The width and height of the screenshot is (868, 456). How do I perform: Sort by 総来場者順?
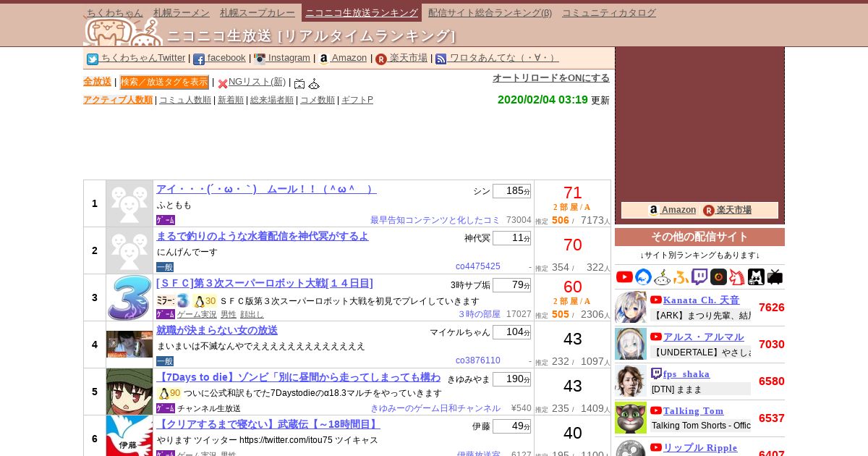click(272, 100)
